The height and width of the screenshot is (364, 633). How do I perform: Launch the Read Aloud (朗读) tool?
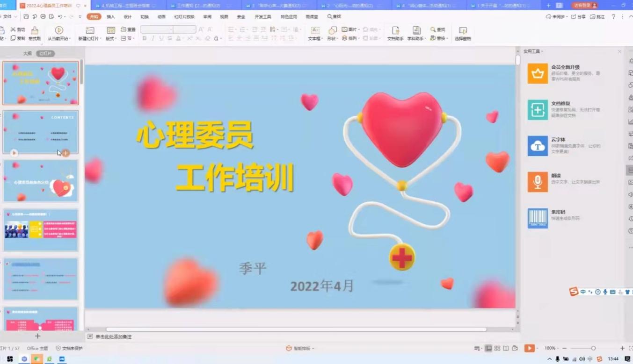[538, 182]
